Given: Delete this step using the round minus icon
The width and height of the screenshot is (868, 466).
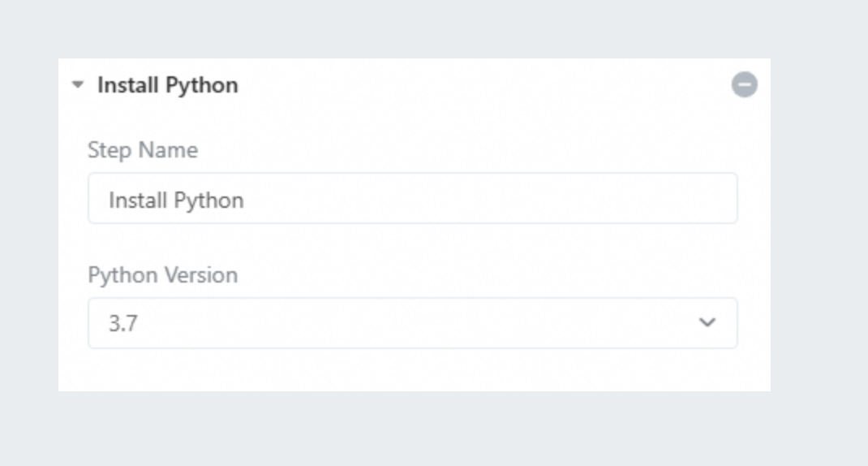Looking at the screenshot, I should click(x=744, y=84).
